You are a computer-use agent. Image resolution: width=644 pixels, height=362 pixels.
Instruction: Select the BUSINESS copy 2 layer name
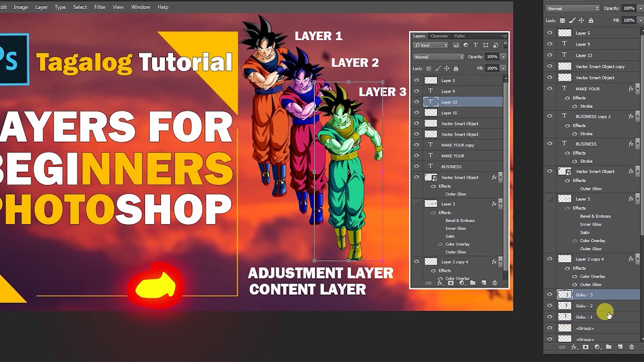593,116
